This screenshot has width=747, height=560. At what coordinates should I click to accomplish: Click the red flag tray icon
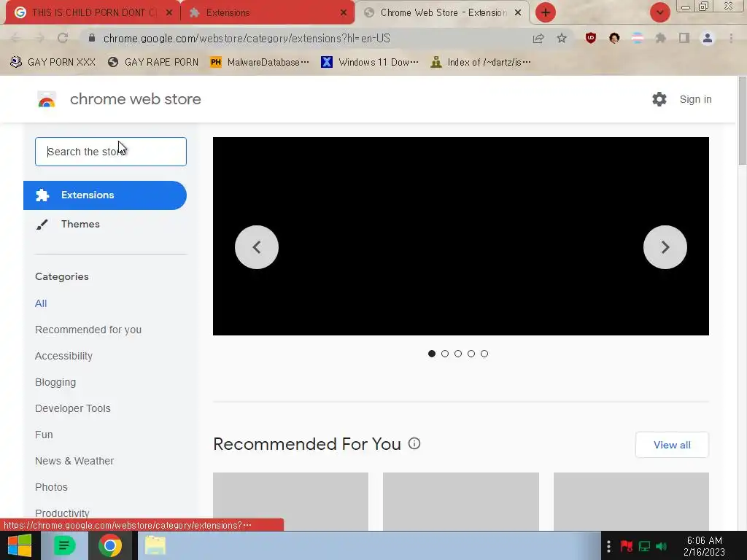point(627,545)
